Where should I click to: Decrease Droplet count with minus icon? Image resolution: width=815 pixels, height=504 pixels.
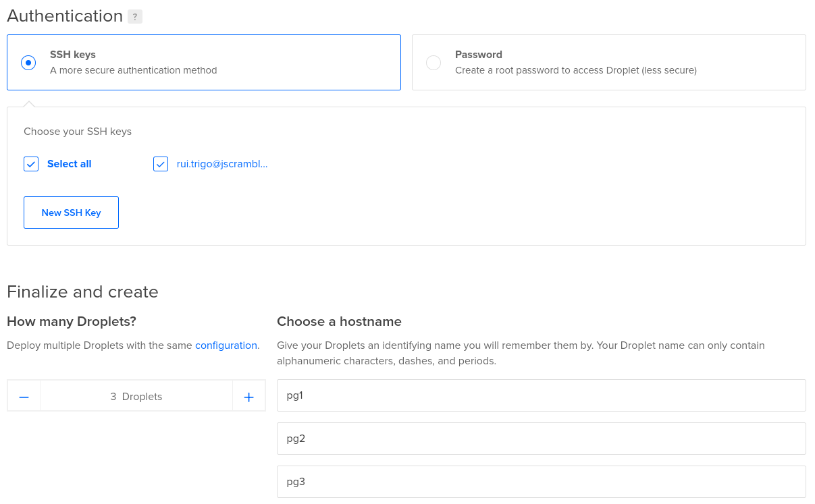pyautogui.click(x=24, y=397)
